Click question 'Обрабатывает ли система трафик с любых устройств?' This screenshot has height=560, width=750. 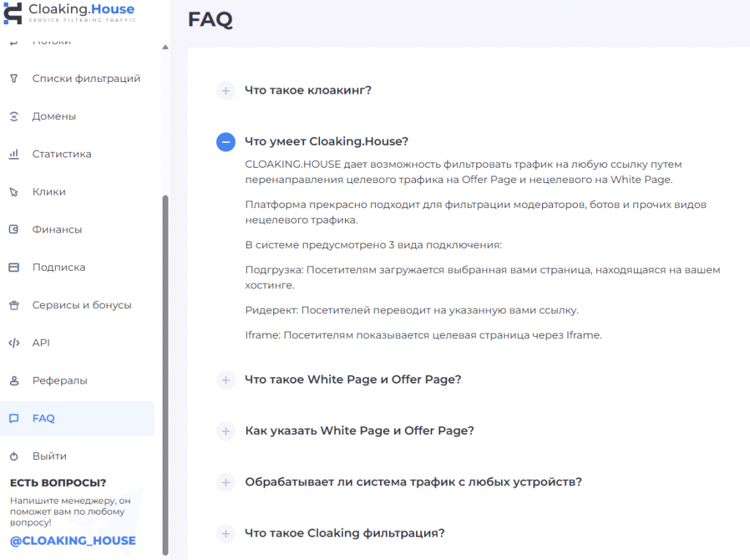[x=413, y=482]
